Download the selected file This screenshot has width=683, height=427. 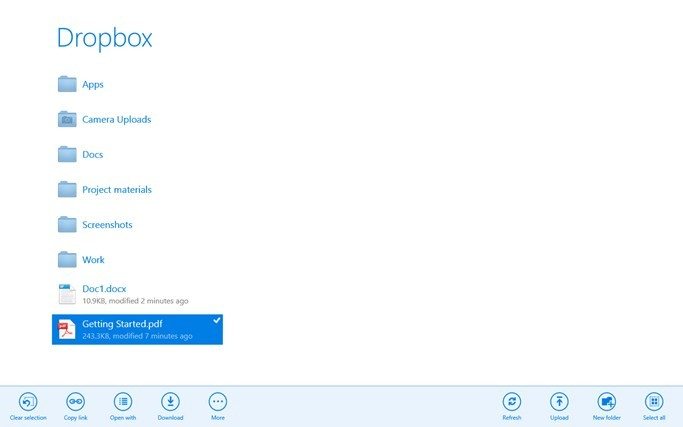(171, 401)
